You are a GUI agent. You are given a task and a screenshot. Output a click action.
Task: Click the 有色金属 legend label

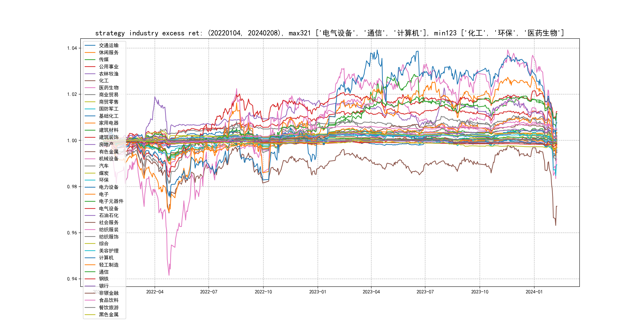pyautogui.click(x=109, y=152)
